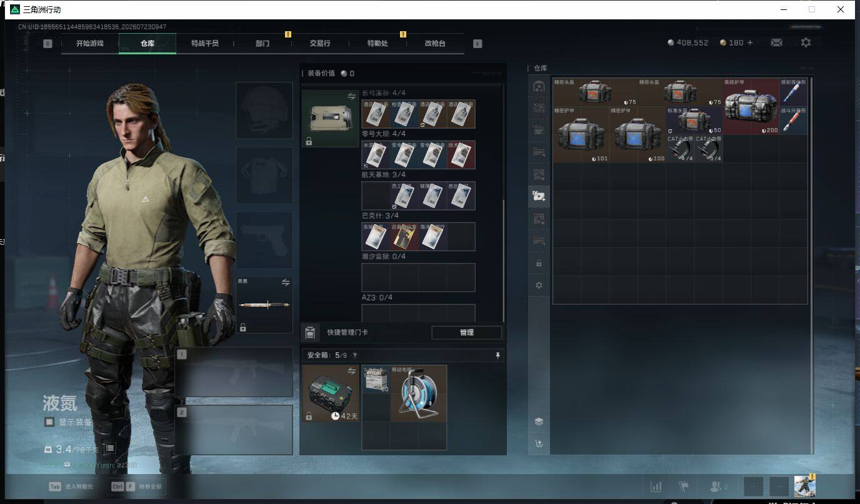This screenshot has width=860, height=504.
Task: Pin the safe box panel
Action: point(497,355)
